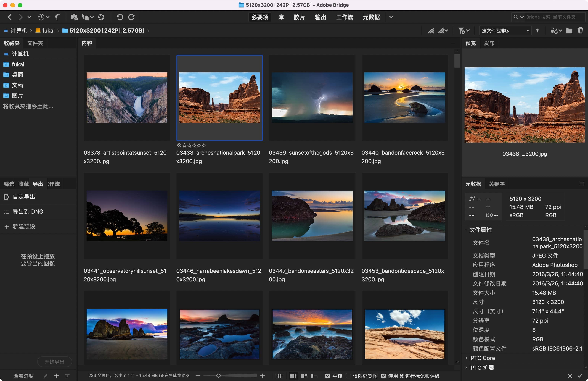Click the thumbnail size slider handle

[x=218, y=376]
